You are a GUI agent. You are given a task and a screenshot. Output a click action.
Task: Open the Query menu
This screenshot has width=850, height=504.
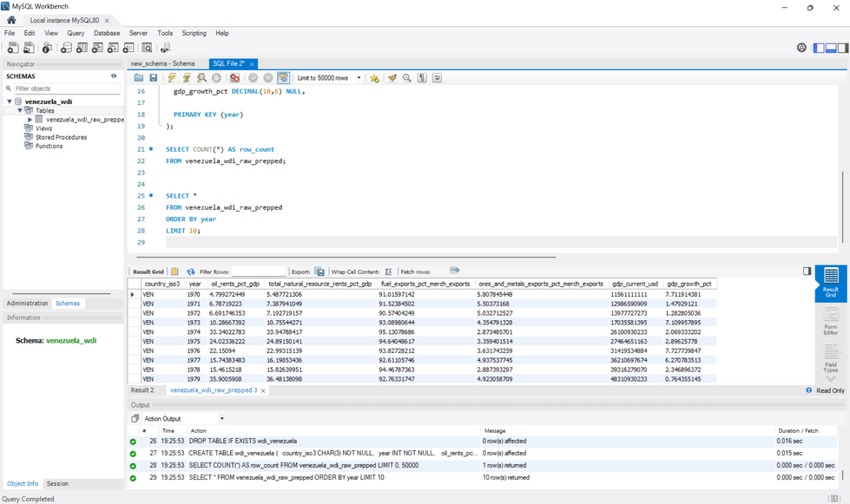point(76,33)
